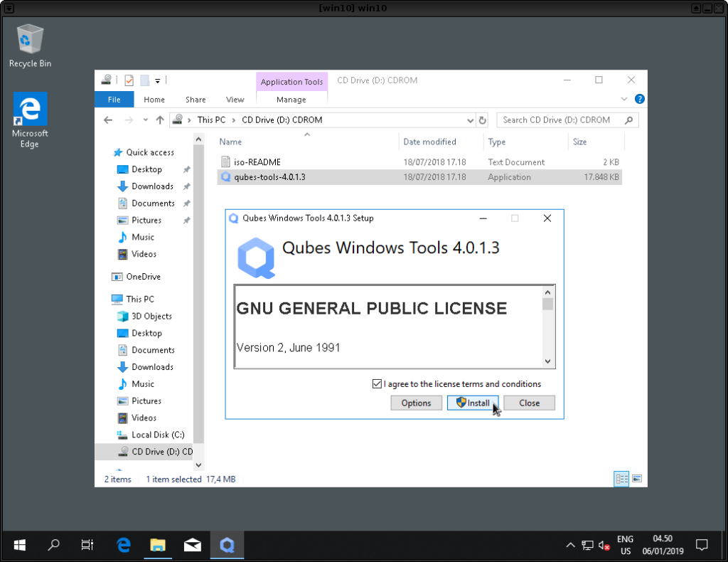728x562 pixels.
Task: Click This PC breadcrumb in address bar
Action: (211, 120)
